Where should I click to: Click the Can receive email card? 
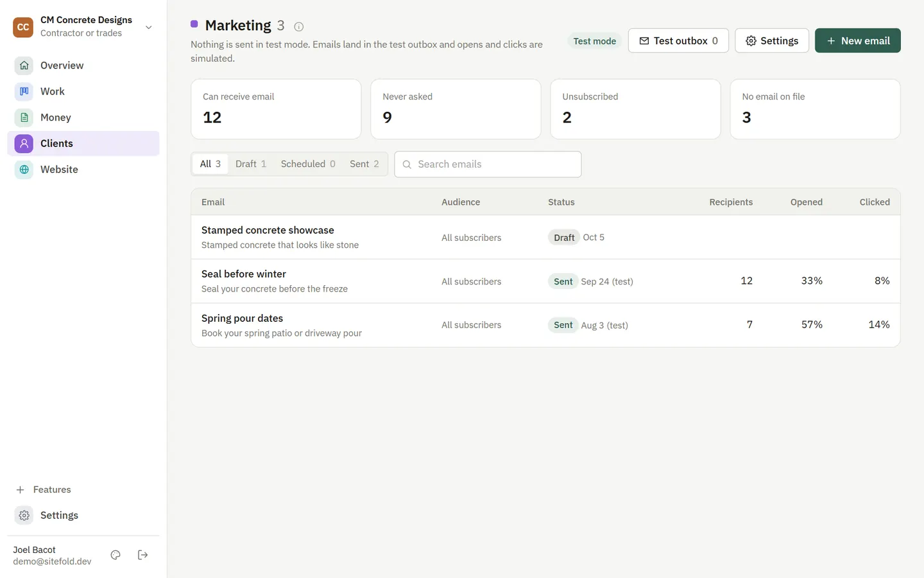pyautogui.click(x=276, y=109)
